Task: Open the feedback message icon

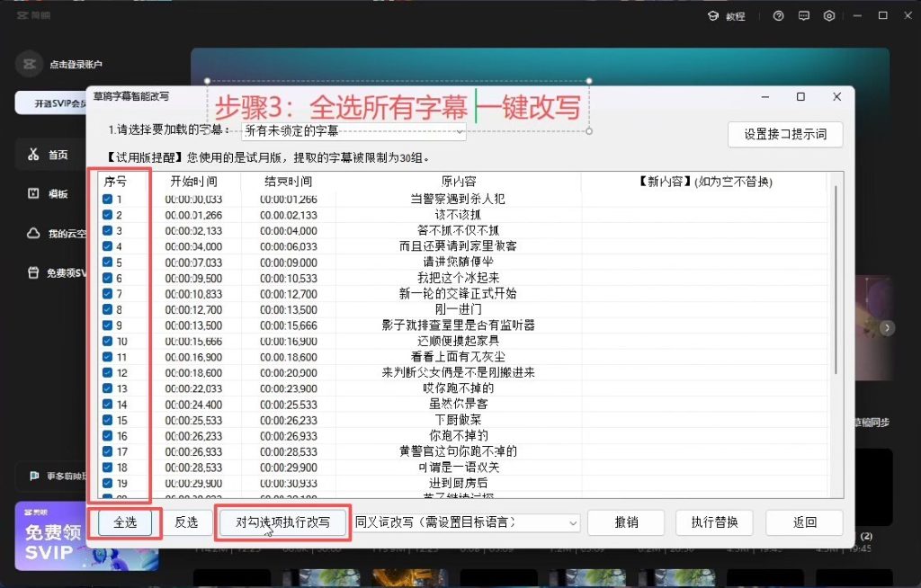Action: coord(804,16)
